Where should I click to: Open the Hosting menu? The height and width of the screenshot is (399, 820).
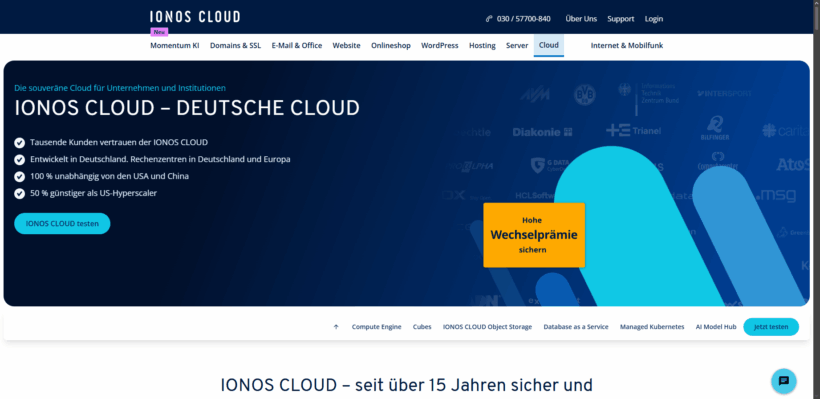point(482,45)
